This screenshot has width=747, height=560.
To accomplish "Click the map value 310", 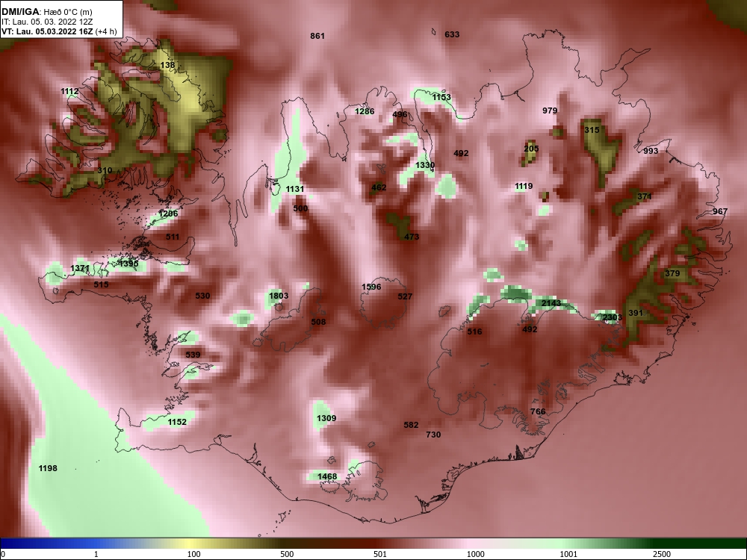I will pyautogui.click(x=105, y=170).
